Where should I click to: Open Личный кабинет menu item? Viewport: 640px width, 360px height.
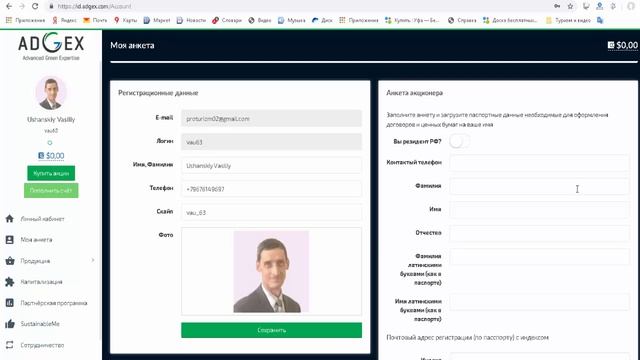point(42,219)
